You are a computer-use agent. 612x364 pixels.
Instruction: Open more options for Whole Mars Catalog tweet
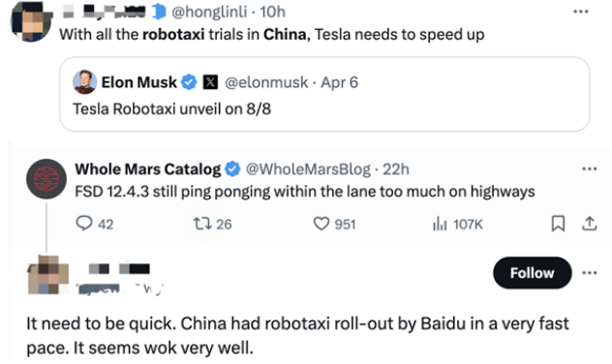coord(590,168)
